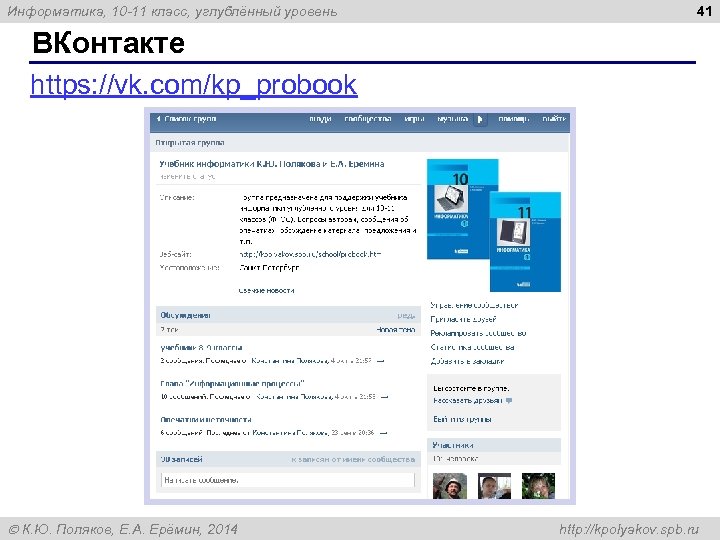Jump to last message arrow of 8-9 классы topic
Image resolution: width=720 pixels, height=540 pixels.
380,361
